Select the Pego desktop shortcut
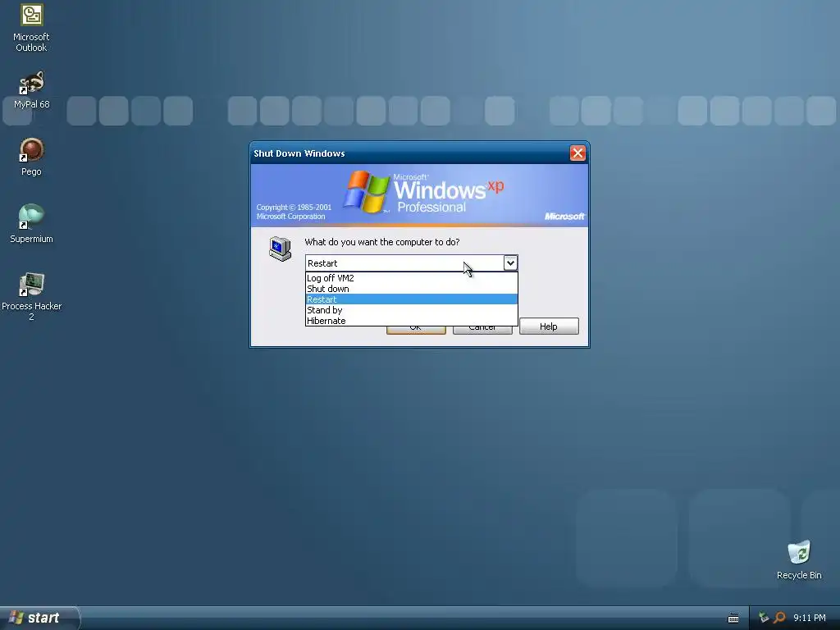The height and width of the screenshot is (630, 840). [x=31, y=157]
